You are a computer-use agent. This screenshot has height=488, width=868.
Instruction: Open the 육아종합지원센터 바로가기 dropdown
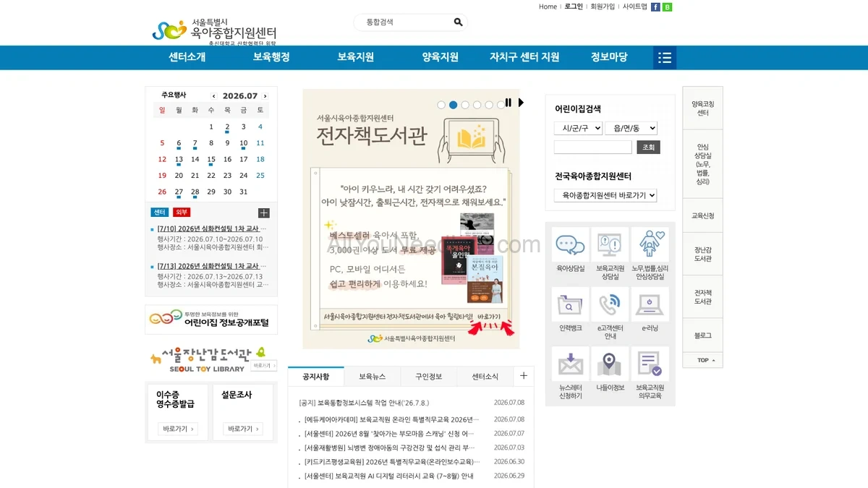click(605, 195)
